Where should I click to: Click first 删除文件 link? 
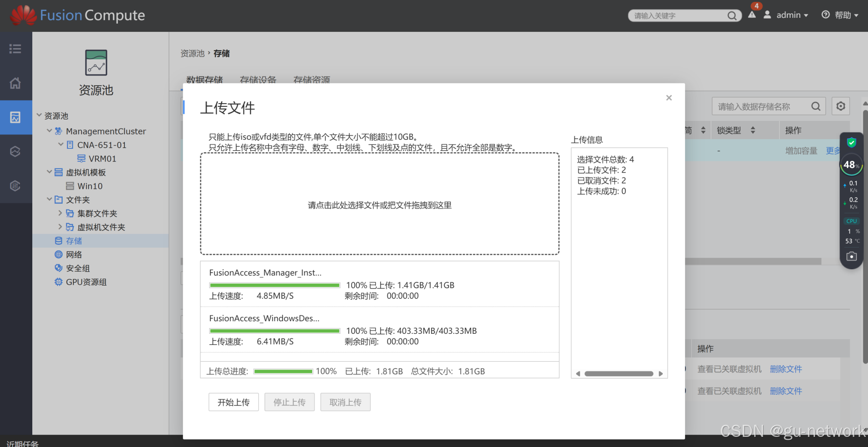point(786,369)
